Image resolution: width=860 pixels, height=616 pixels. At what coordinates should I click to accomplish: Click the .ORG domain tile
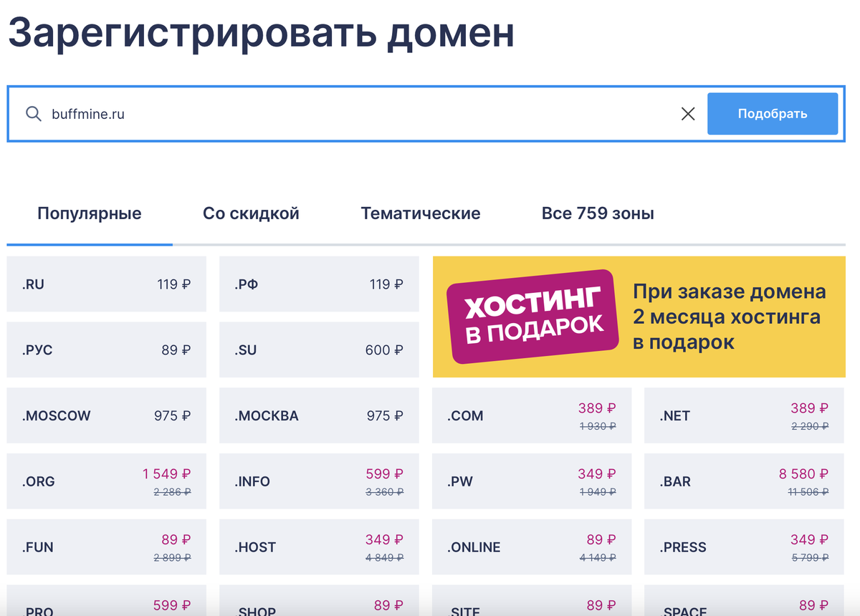[106, 481]
